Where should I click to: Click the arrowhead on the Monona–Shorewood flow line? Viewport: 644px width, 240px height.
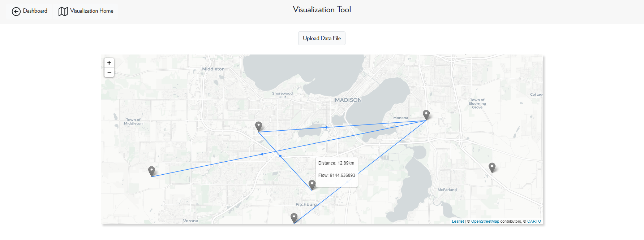pyautogui.click(x=326, y=127)
